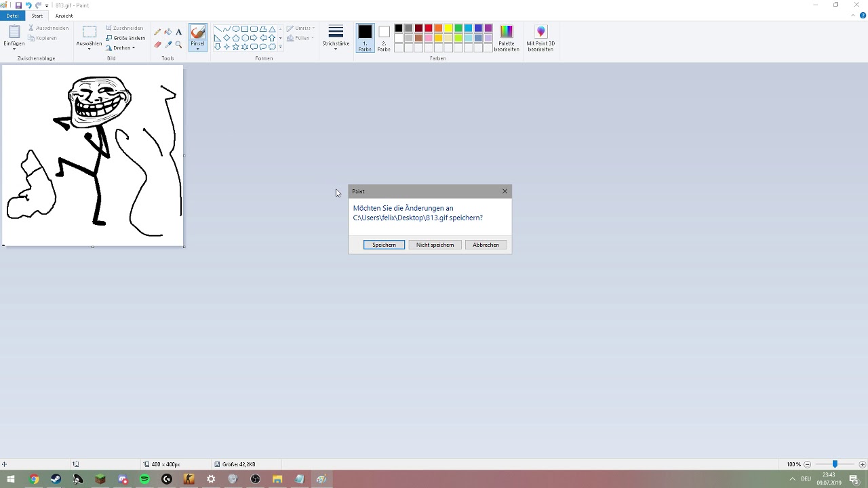Screen dimensions: 868x488
Task: Expand the quick access toolbar customize arrow
Action: [47, 5]
